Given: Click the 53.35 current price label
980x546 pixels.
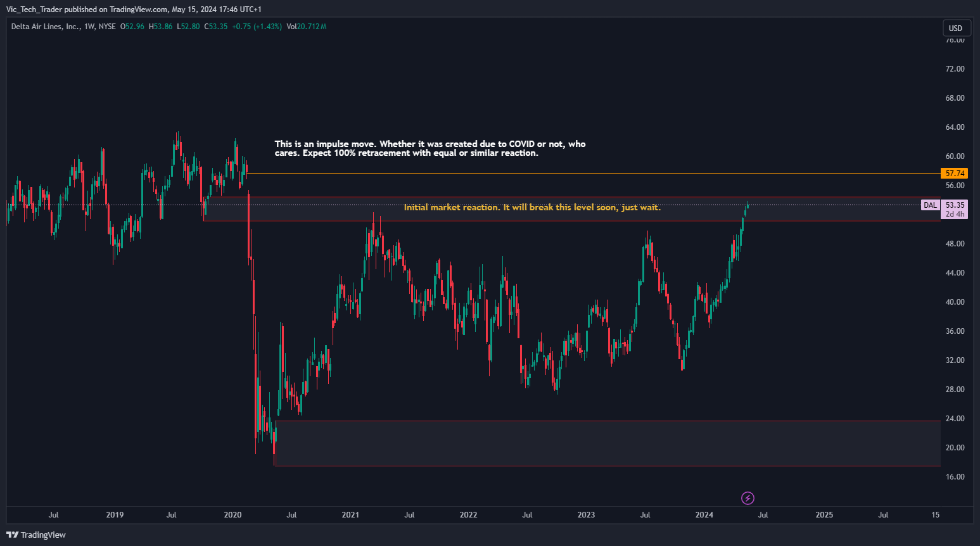Looking at the screenshot, I should pos(955,205).
